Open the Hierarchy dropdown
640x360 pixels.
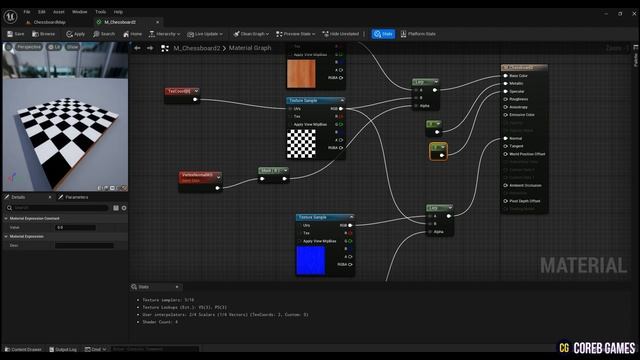(x=164, y=34)
